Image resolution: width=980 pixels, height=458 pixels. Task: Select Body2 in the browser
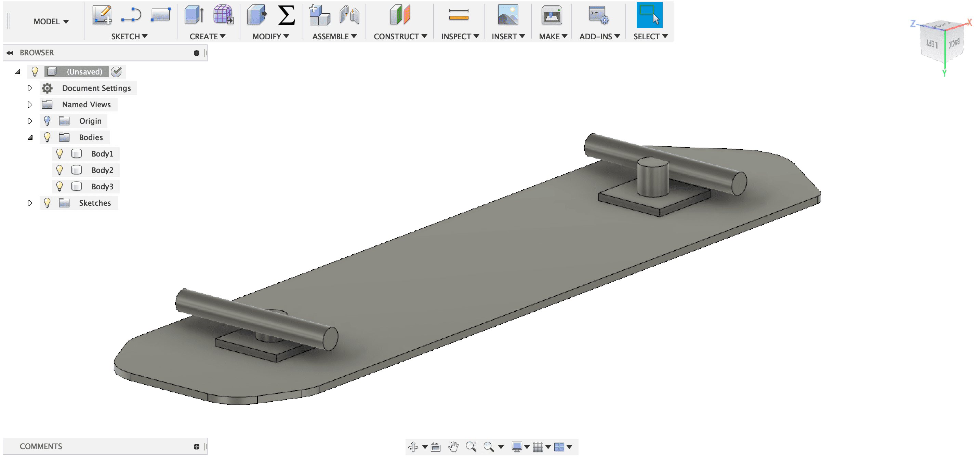102,170
